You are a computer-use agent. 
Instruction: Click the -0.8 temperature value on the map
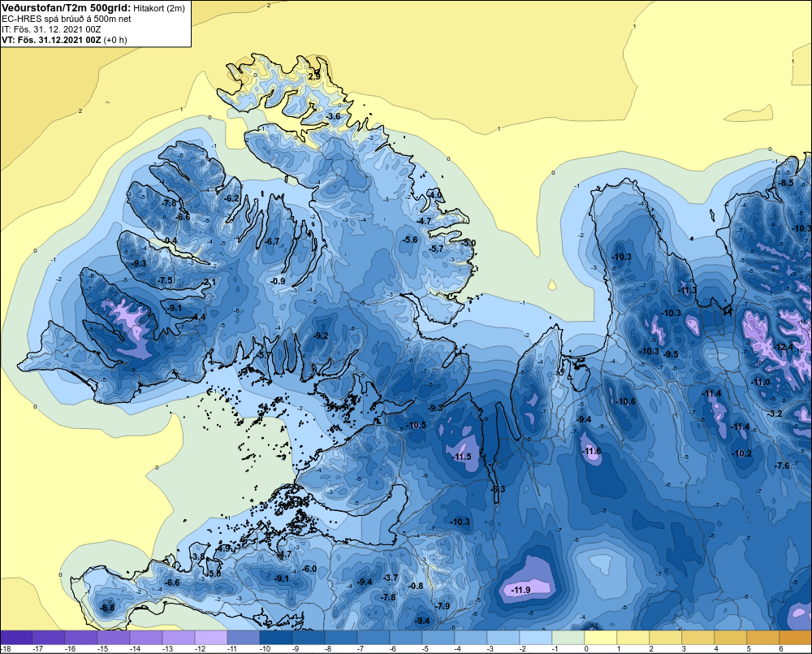coord(416,586)
